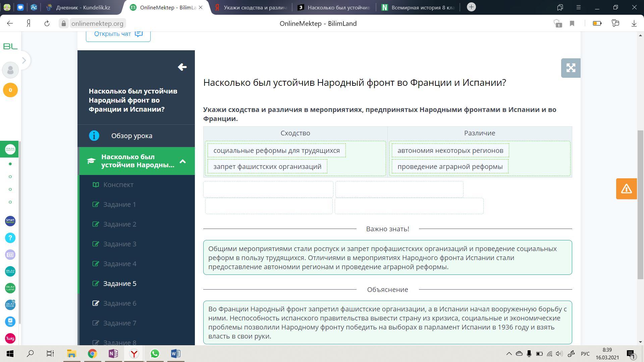Click the Smart Nation sidebar icon
Screen dimensions: 644x362
(x=10, y=221)
